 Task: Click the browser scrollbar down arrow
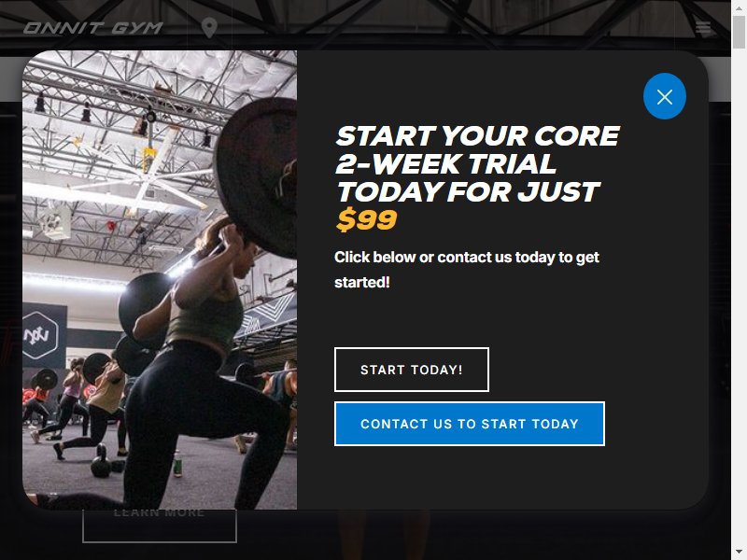[x=739, y=553]
